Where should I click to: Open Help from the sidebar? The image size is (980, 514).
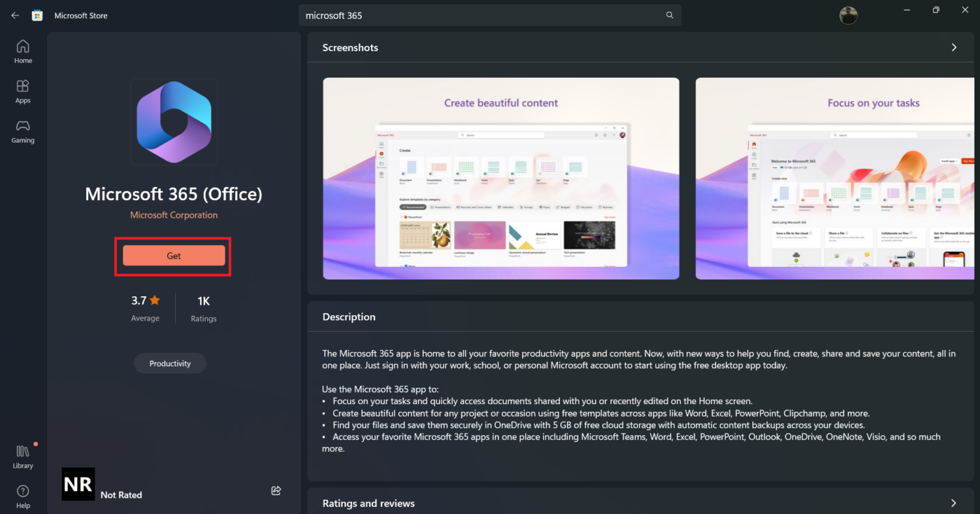[23, 497]
